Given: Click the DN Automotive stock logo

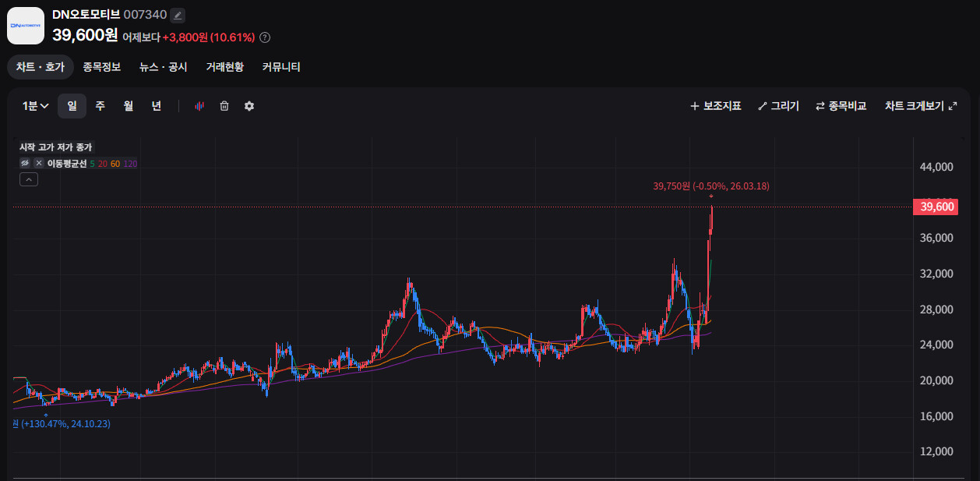Looking at the screenshot, I should 26,26.
